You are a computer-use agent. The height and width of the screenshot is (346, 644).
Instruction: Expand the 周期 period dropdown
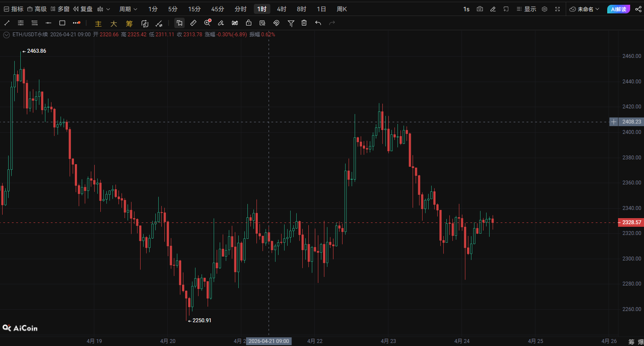click(128, 9)
